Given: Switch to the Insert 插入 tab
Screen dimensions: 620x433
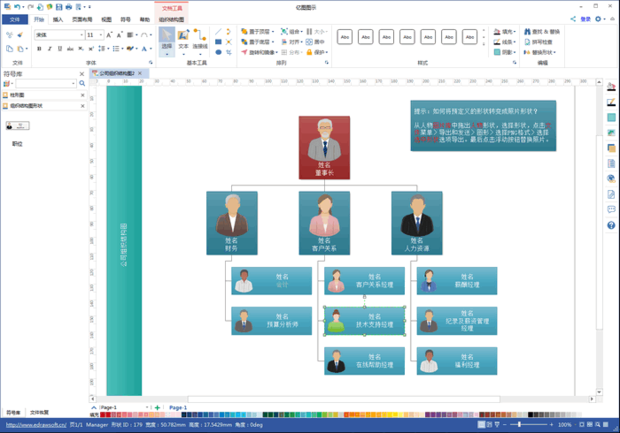Looking at the screenshot, I should pos(58,19).
